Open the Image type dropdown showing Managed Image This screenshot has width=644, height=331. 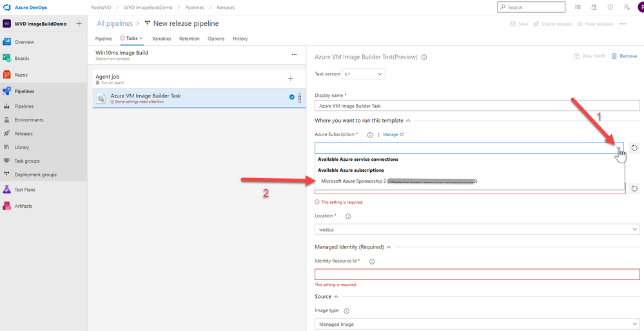coord(477,324)
